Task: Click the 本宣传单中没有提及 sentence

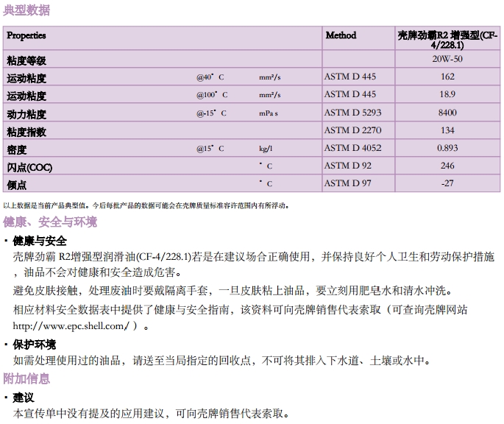Action: (151, 414)
